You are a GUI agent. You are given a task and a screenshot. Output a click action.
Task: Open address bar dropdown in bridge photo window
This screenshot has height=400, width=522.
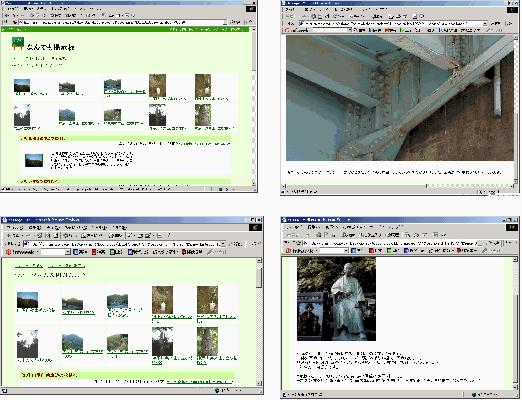(484, 23)
